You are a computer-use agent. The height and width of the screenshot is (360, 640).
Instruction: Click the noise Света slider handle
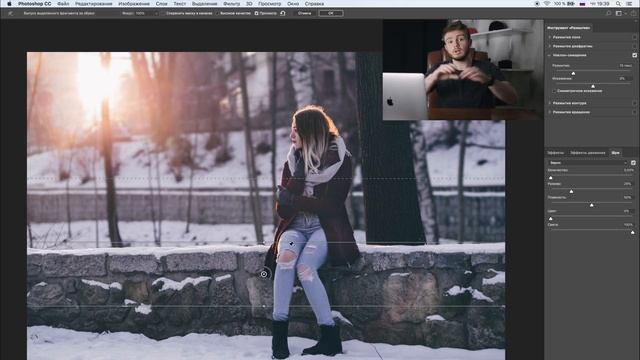[633, 232]
